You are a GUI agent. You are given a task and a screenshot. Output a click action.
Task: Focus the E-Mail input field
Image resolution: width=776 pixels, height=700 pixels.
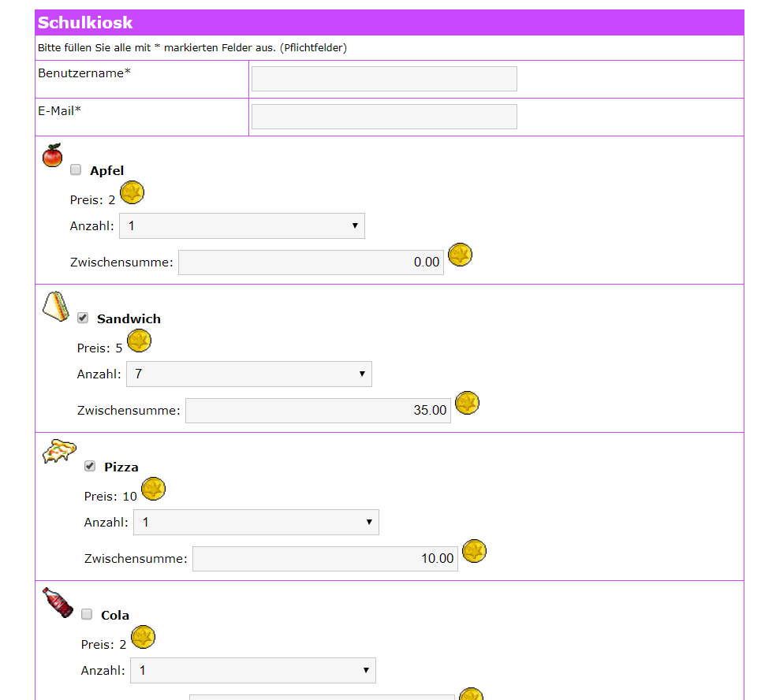(385, 116)
